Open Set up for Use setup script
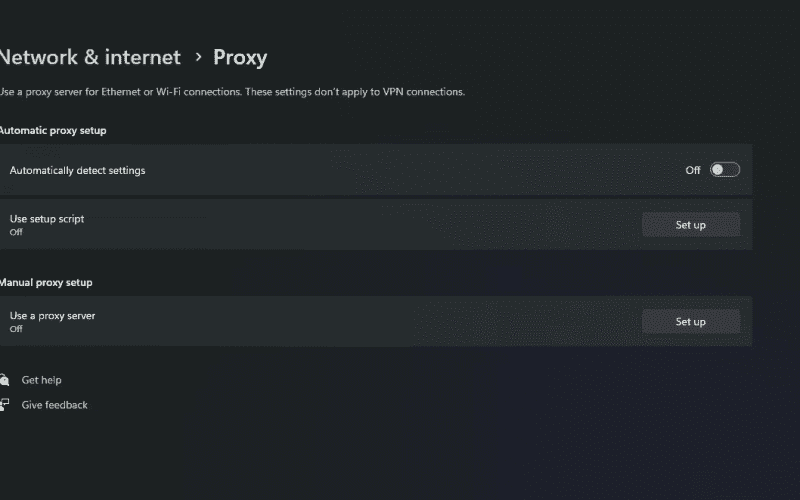Screen dimensions: 800x500 pyautogui.click(x=691, y=224)
